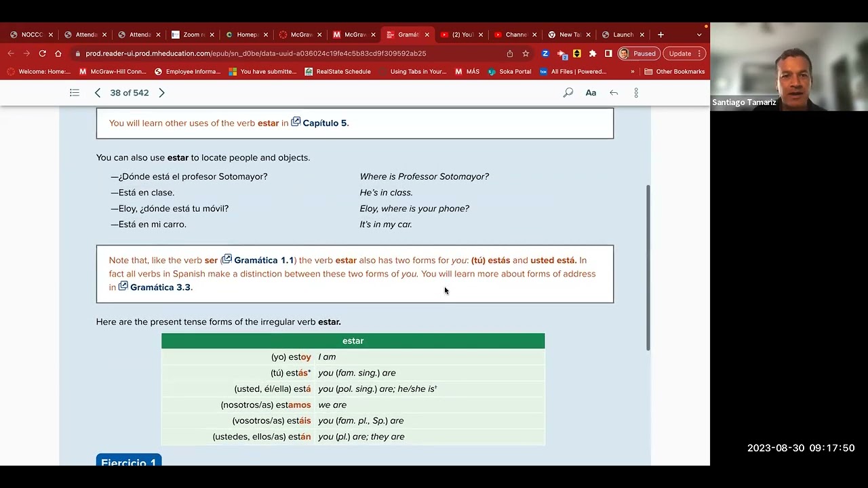The image size is (868, 488).
Task: Open the new tab plus button
Action: click(660, 35)
